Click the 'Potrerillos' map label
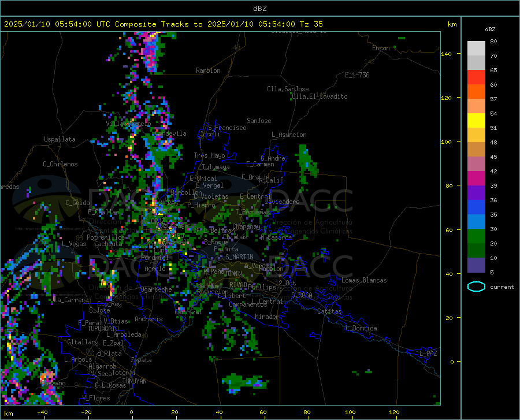Screen dimensions: 520x420 tap(106, 237)
